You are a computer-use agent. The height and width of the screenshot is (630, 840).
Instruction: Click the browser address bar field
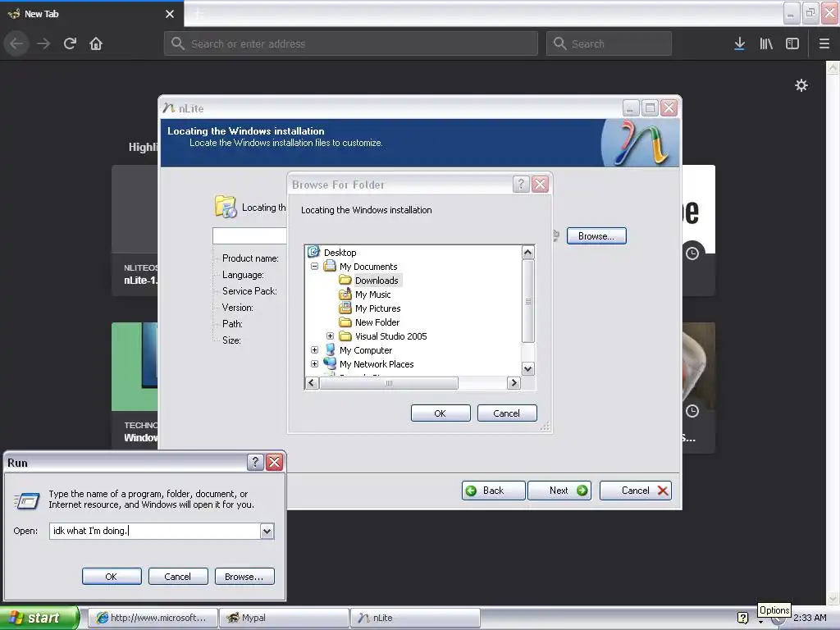[351, 43]
